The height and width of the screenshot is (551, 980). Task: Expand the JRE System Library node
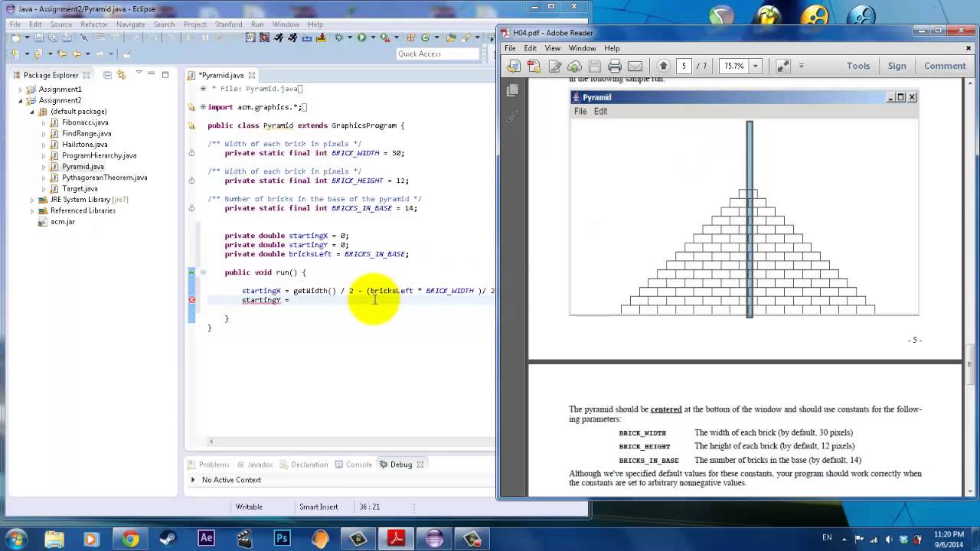32,200
